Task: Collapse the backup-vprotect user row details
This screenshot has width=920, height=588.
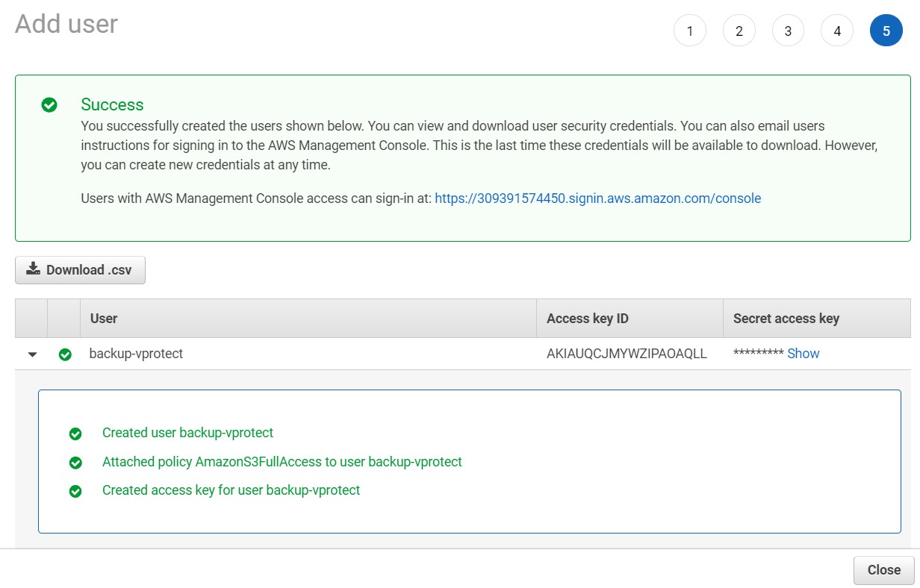Action: tap(32, 354)
